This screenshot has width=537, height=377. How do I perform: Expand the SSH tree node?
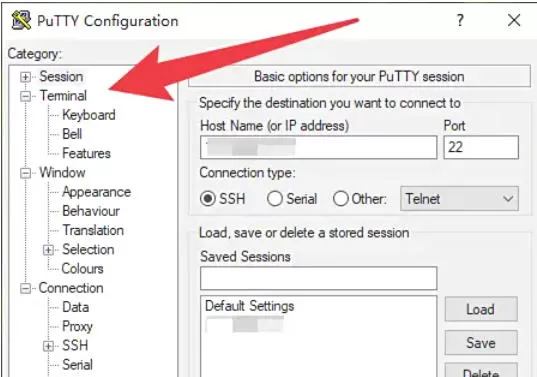(48, 347)
